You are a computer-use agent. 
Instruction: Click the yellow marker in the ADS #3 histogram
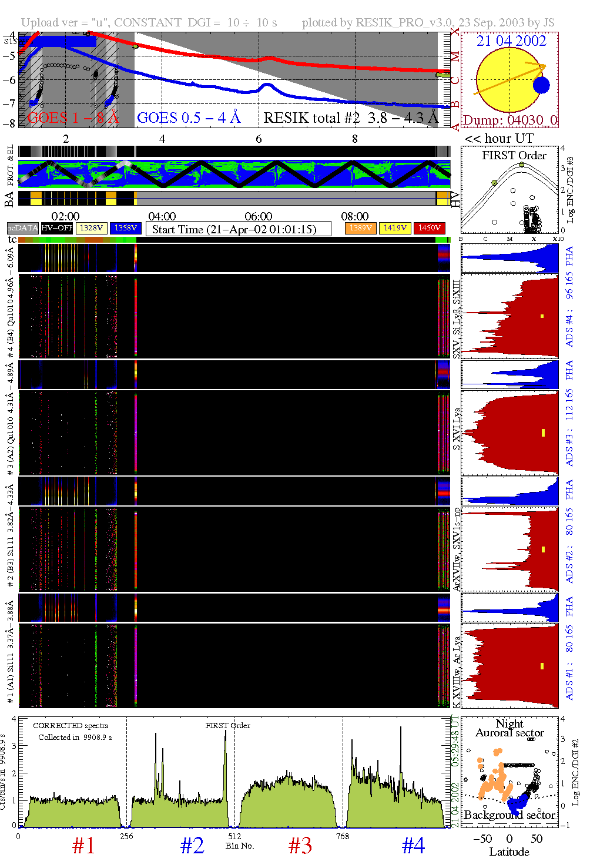point(543,433)
